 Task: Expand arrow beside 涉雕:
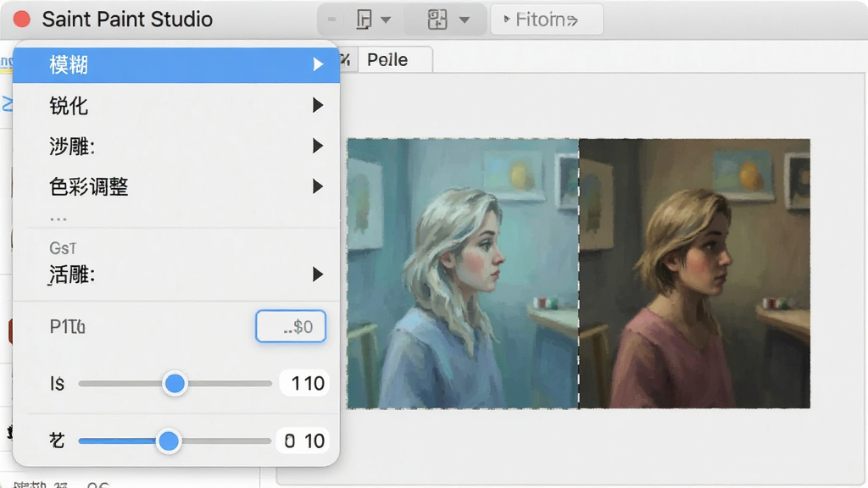click(318, 146)
